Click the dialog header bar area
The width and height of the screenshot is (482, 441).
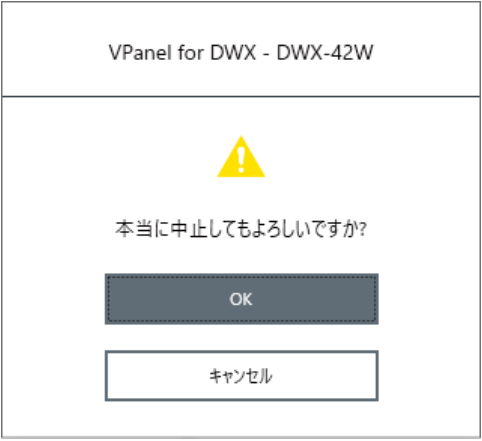pyautogui.click(x=241, y=49)
